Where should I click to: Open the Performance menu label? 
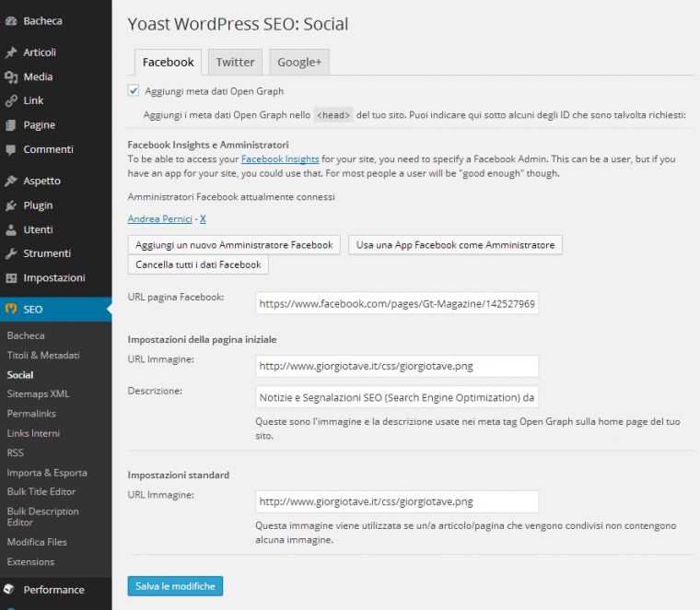tap(53, 591)
